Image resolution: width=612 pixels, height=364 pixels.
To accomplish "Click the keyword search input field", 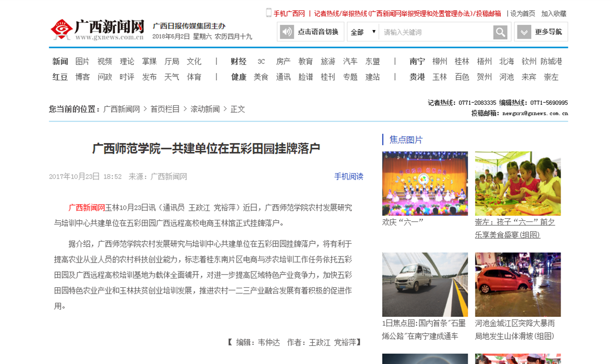I will [x=436, y=32].
